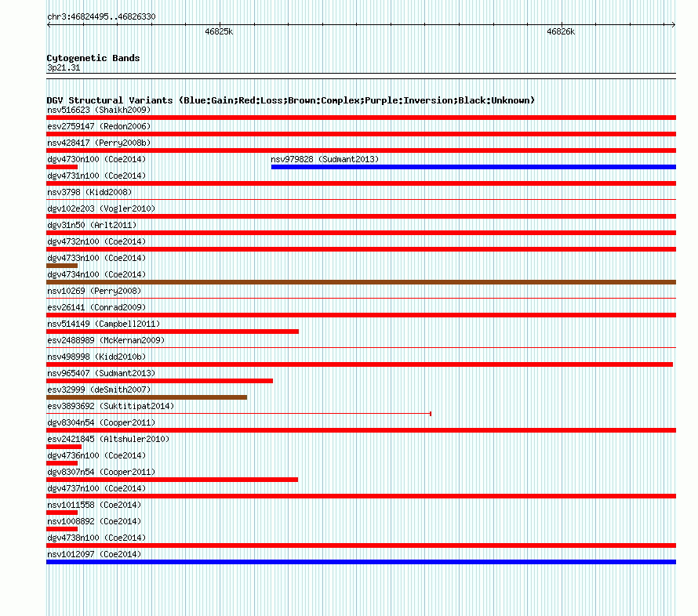Click the DGV Structural Variants track title
Image resolution: width=698 pixels, height=616 pixels.
click(x=291, y=100)
